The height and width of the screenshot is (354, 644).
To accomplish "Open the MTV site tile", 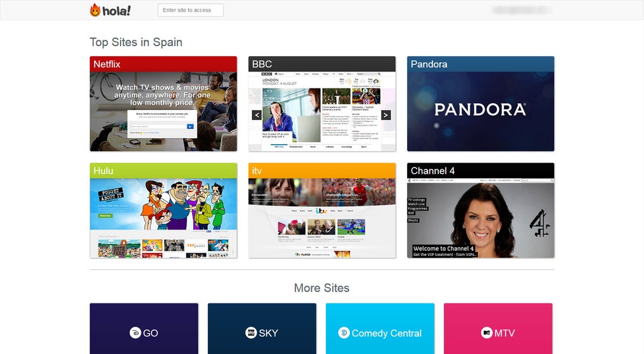I will point(498,329).
